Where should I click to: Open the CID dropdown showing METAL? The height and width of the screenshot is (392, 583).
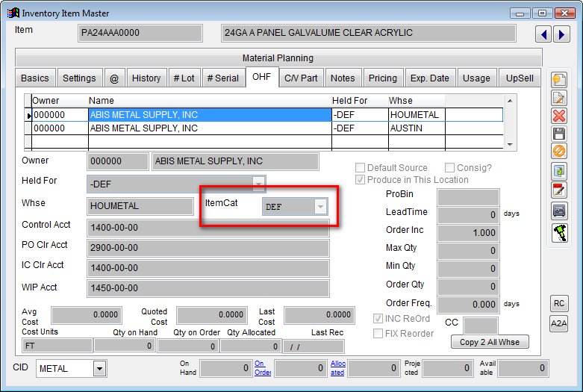click(99, 368)
